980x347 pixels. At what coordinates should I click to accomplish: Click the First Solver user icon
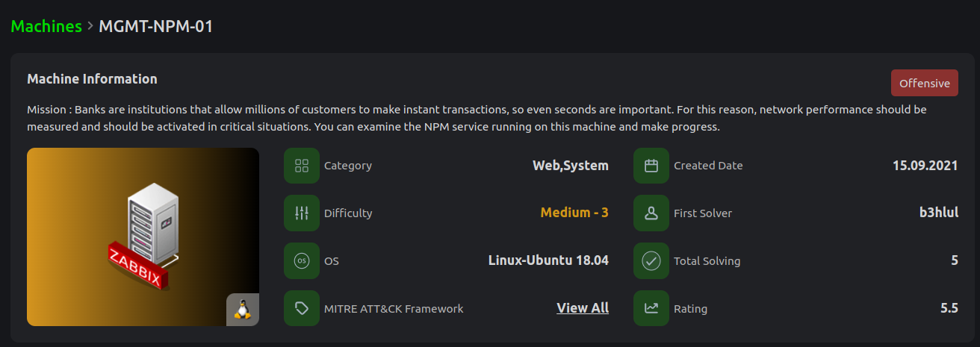(x=651, y=213)
